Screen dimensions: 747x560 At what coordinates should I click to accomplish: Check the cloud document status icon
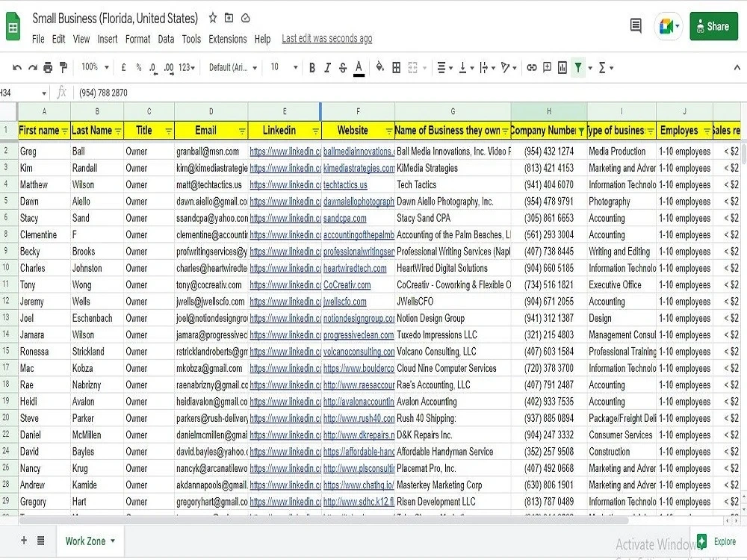pos(245,18)
